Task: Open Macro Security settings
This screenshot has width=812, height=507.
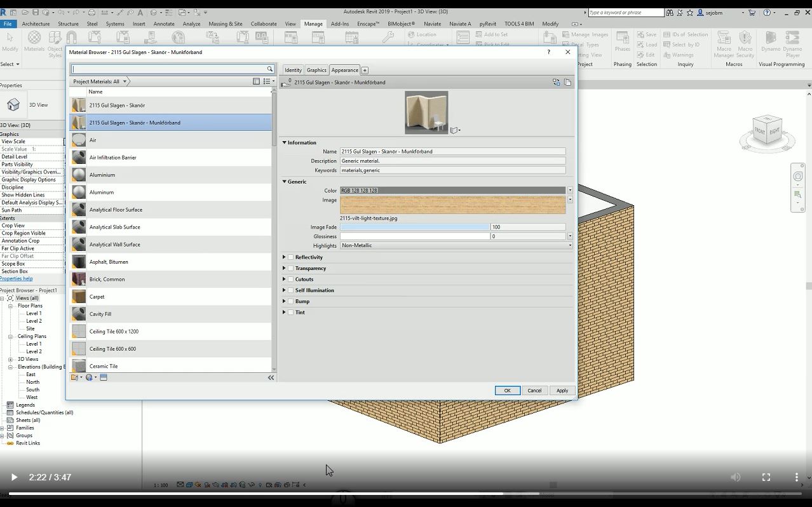Action: point(745,44)
